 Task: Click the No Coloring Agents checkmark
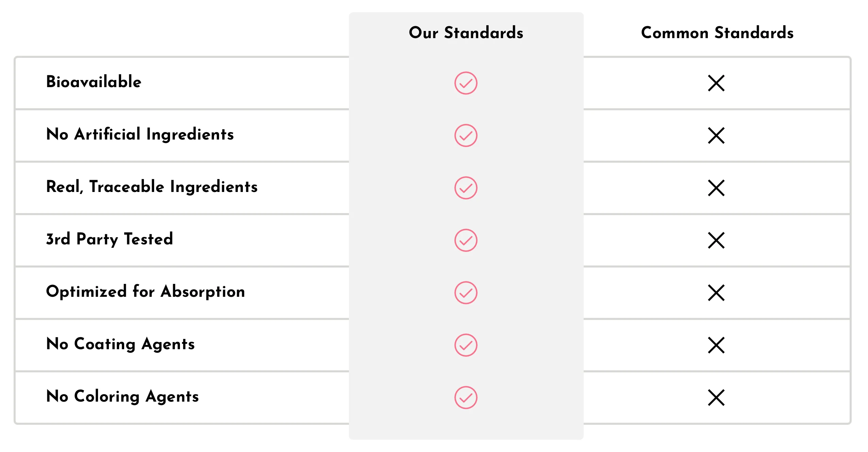[x=466, y=398]
